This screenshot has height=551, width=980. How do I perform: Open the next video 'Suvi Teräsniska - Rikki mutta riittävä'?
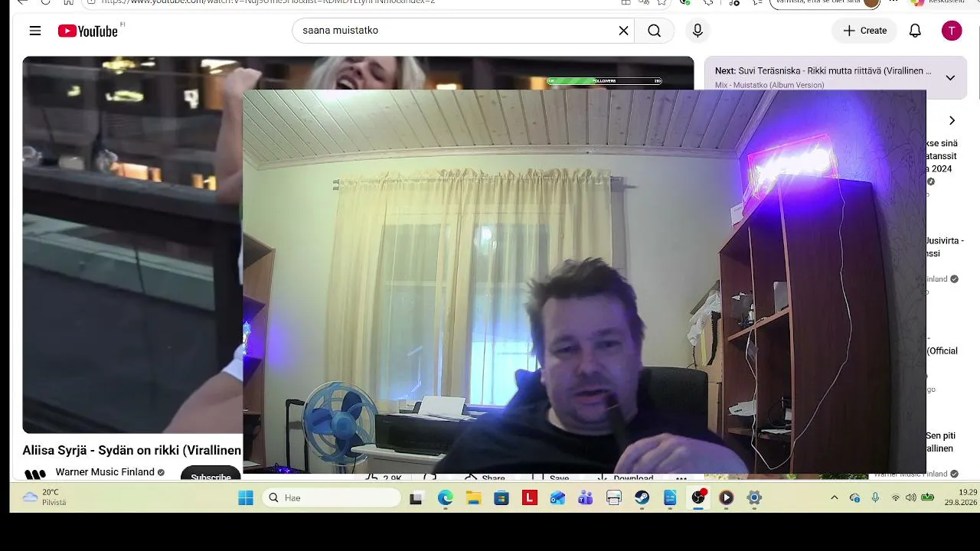pos(823,70)
